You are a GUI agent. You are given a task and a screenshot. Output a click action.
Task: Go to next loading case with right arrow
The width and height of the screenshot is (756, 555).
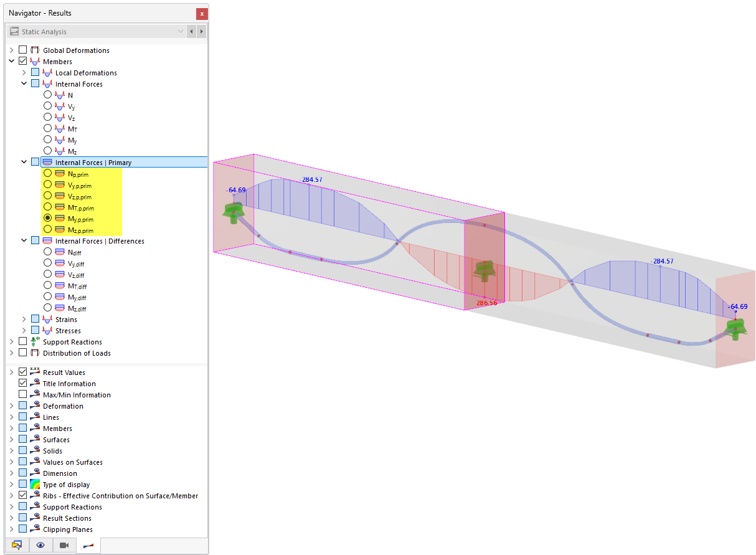click(201, 31)
